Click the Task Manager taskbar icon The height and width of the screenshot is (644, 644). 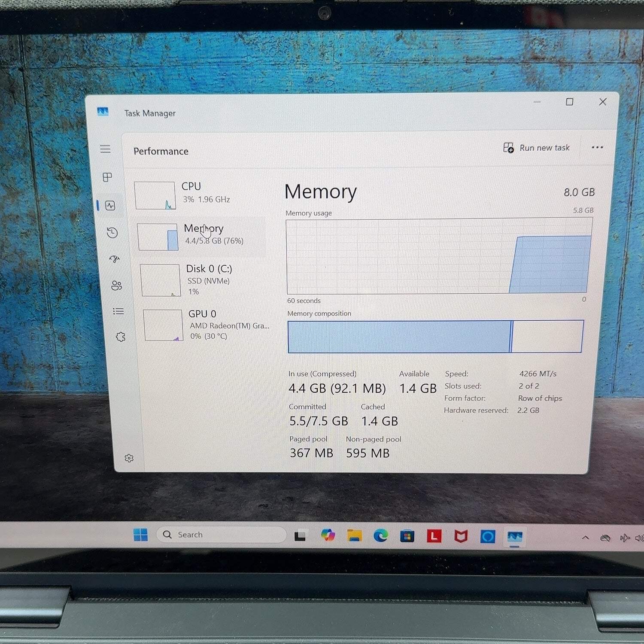click(x=515, y=537)
